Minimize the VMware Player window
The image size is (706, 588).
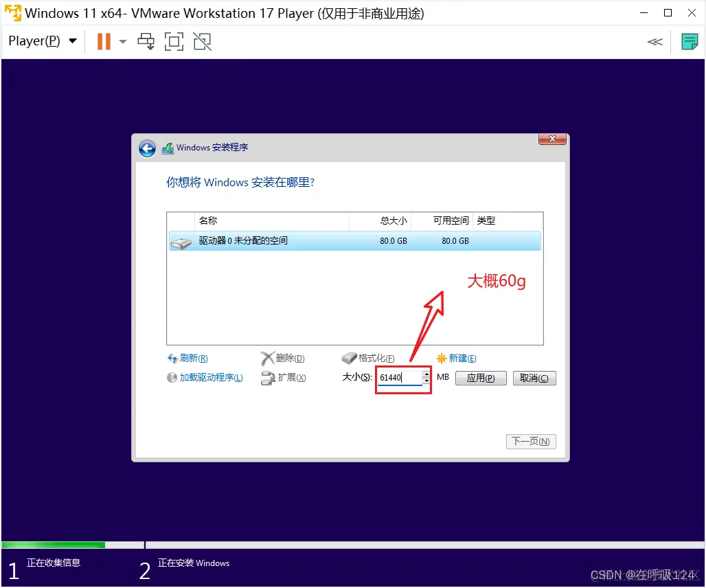point(644,12)
